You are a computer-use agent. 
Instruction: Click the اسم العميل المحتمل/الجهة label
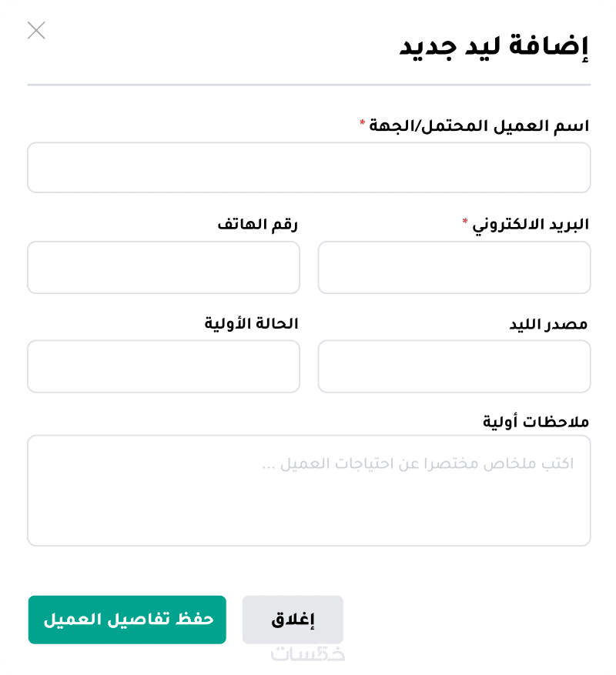coord(479,125)
